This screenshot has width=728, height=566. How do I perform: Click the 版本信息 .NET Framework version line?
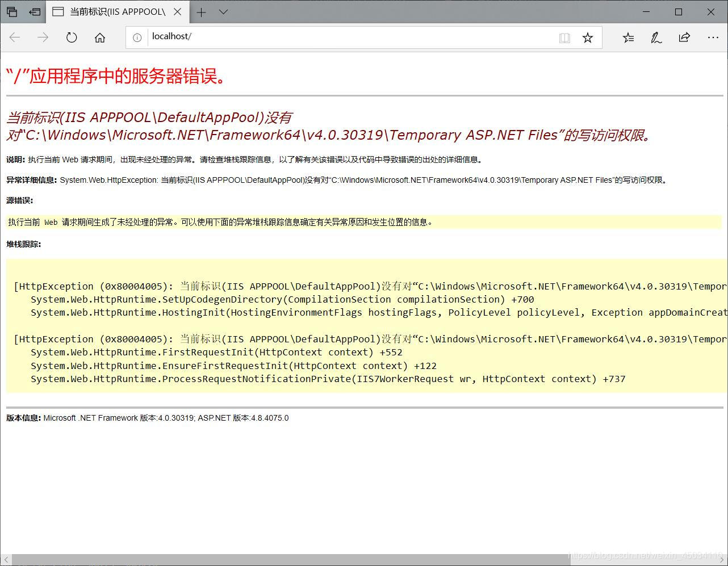pos(148,418)
